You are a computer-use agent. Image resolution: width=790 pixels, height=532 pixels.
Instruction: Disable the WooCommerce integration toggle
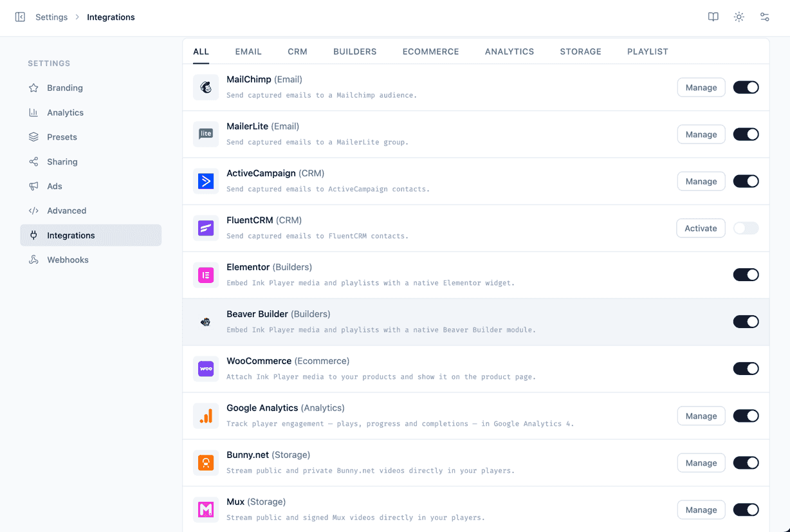pos(746,369)
